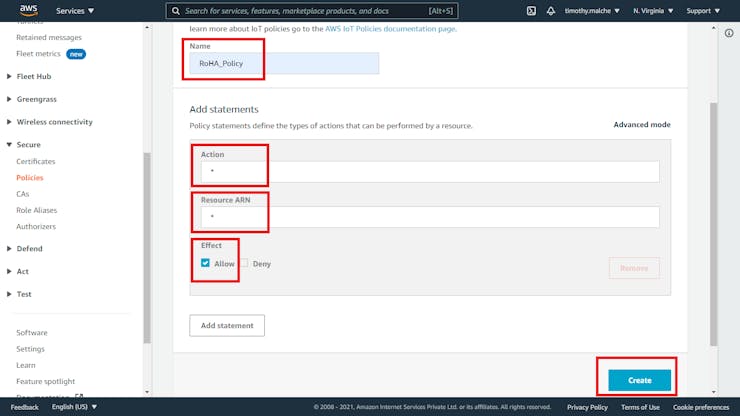740x416 pixels.
Task: Collapse the Secure section
Action: [x=24, y=144]
